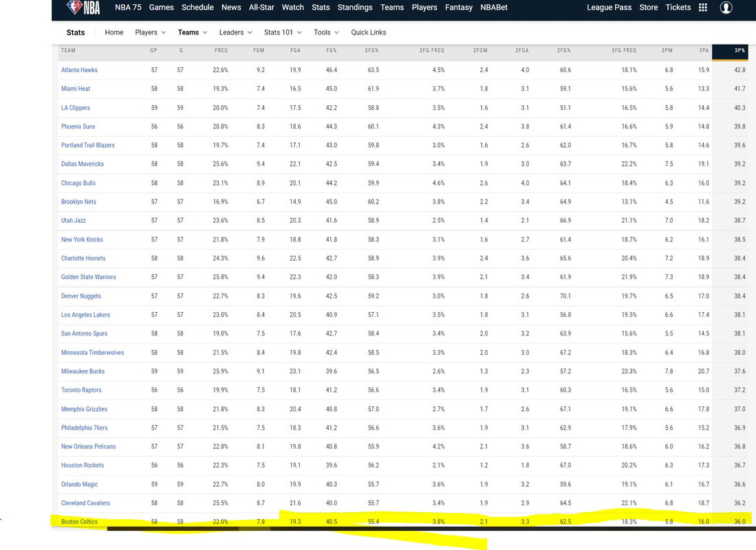The image size is (756, 550).
Task: Open the Utah Jazz team link
Action: coord(74,220)
